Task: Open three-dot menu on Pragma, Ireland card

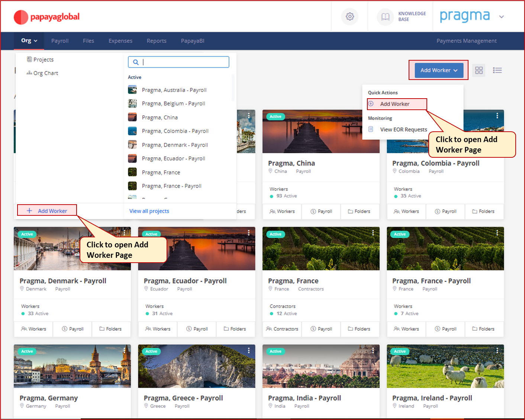Action: pos(497,350)
